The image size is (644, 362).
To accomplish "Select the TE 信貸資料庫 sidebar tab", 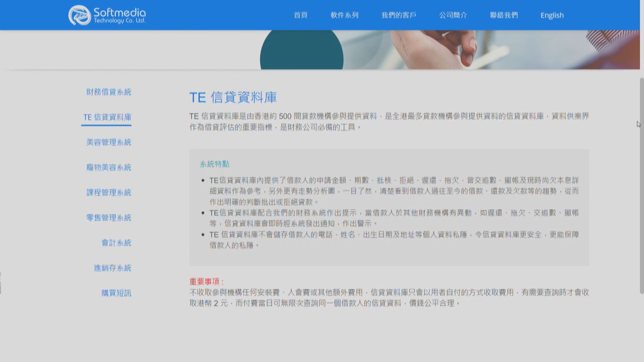I will 107,117.
